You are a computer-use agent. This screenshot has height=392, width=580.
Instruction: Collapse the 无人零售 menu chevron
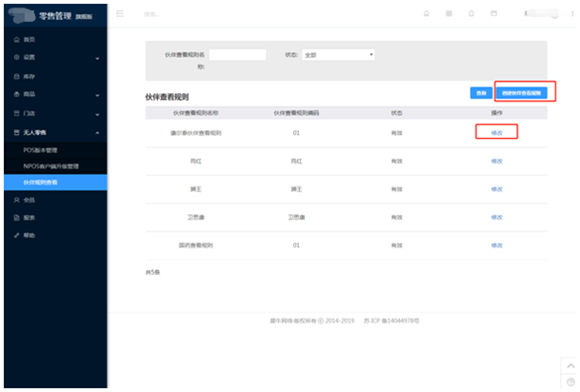(x=97, y=132)
